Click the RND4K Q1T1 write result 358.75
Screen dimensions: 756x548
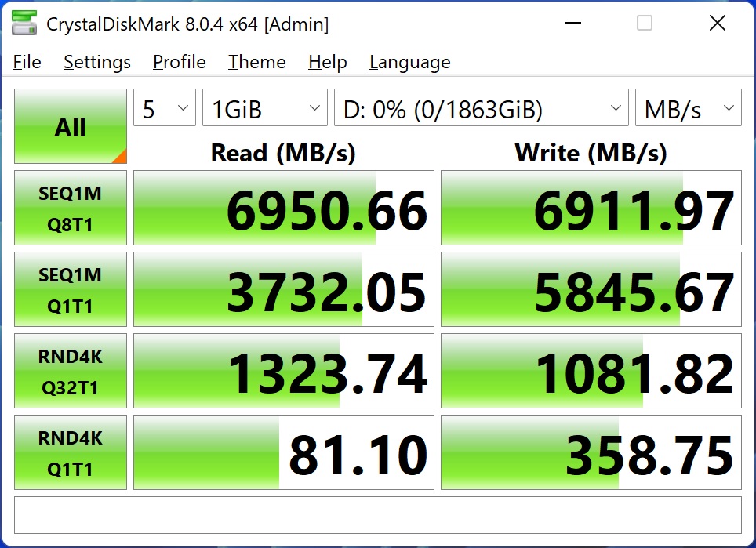point(591,452)
